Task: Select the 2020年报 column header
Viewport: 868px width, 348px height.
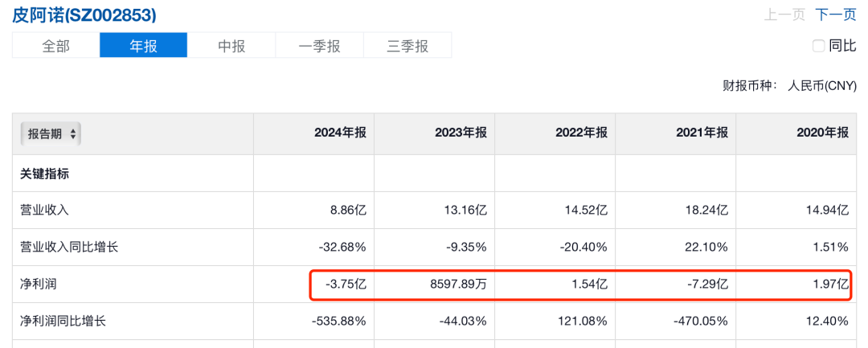Action: point(822,133)
